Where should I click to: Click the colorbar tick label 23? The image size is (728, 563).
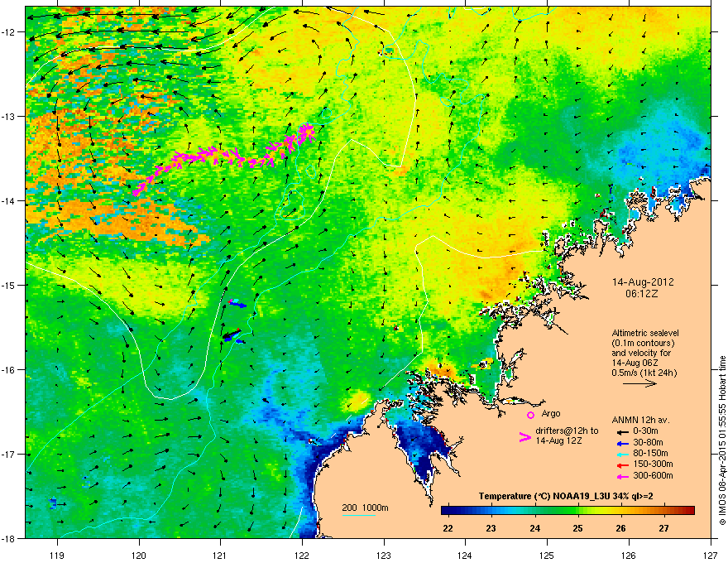491,528
